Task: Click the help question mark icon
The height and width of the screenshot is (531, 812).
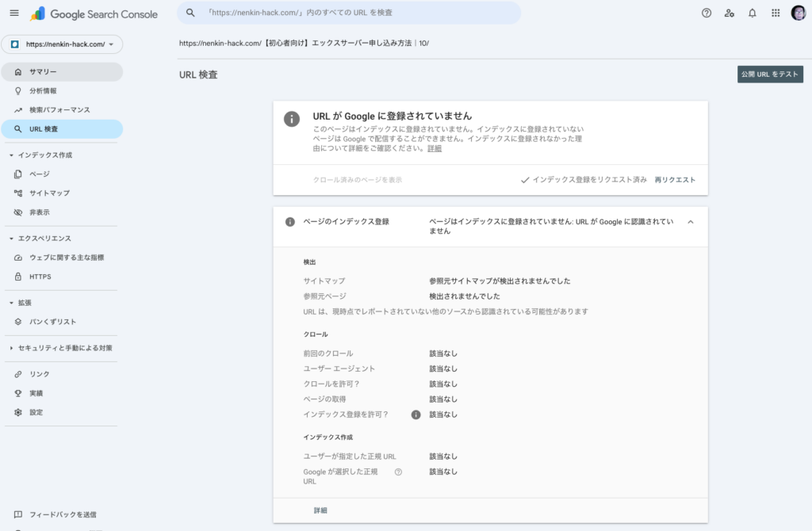Action: coord(707,13)
